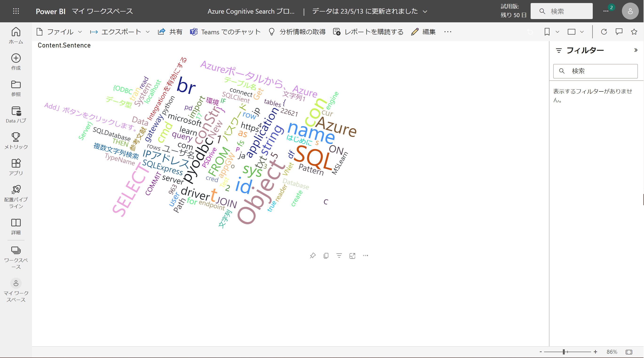Viewport: 644px width, 358px height.
Task: Open the app launcher grid icon
Action: coord(16,11)
